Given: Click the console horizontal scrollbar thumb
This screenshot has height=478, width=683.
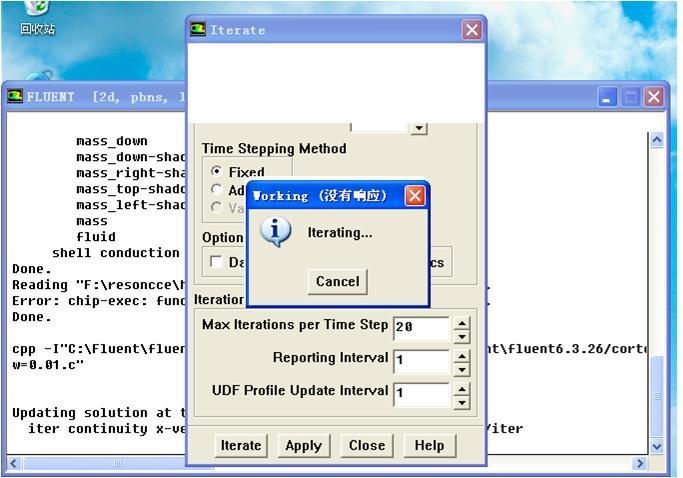Looking at the screenshot, I should [x=118, y=463].
